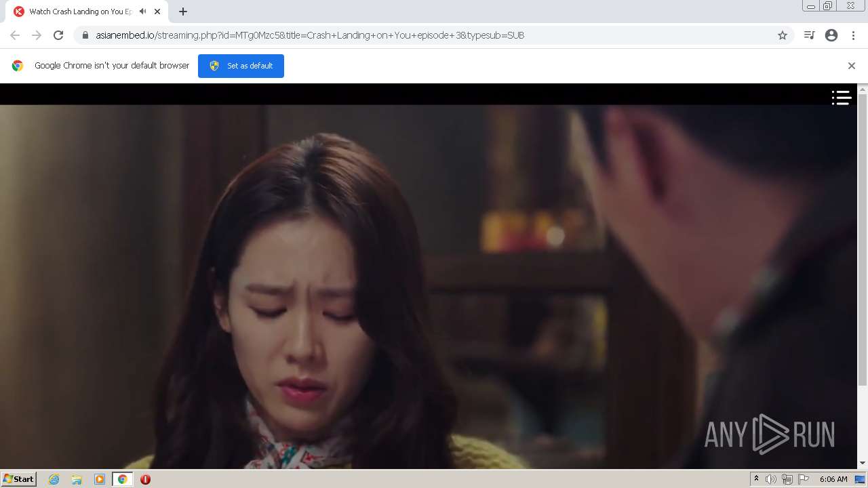The image size is (868, 488).
Task: Show hidden system tray icons
Action: click(x=756, y=479)
